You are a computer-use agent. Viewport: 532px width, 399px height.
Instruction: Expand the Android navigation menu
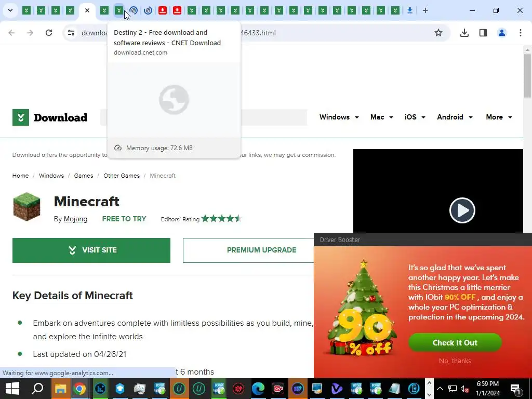(455, 117)
